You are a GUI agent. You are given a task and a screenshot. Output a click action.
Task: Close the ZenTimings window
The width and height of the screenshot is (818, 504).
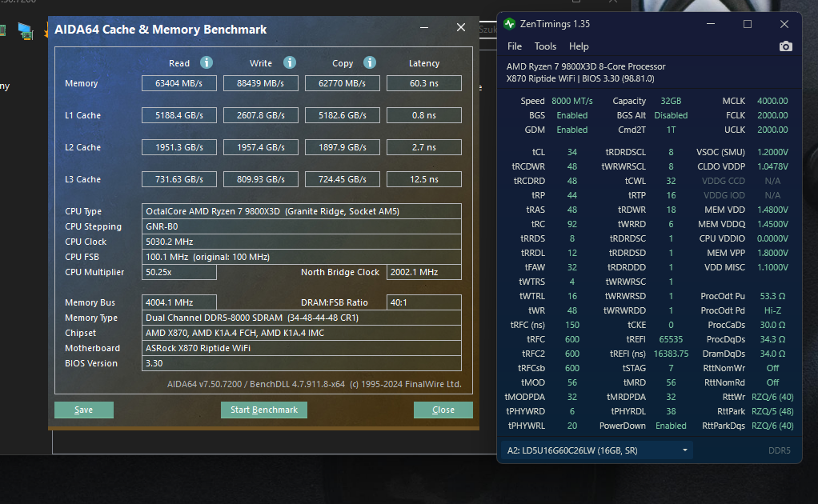tap(784, 24)
